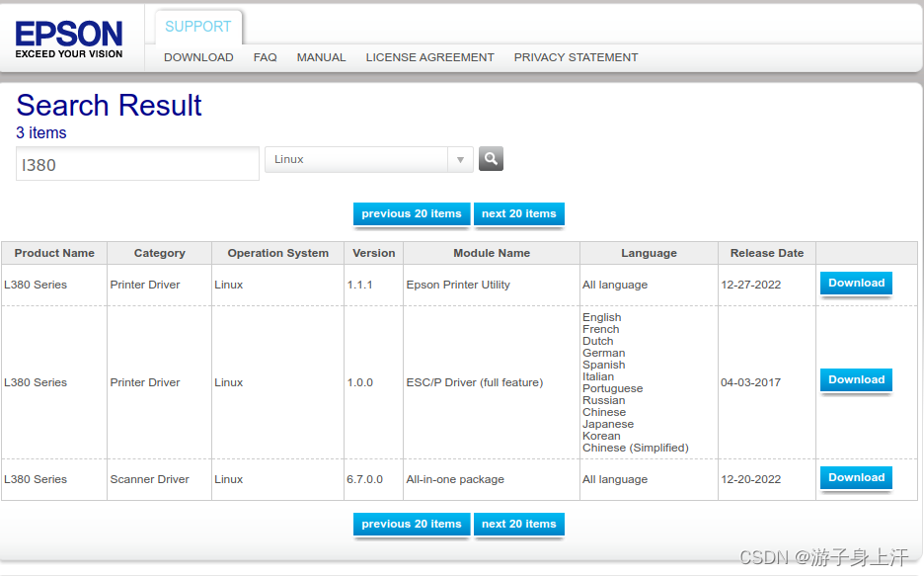This screenshot has height=576, width=924.
Task: Click top 'next 20 items' button
Action: pos(518,214)
